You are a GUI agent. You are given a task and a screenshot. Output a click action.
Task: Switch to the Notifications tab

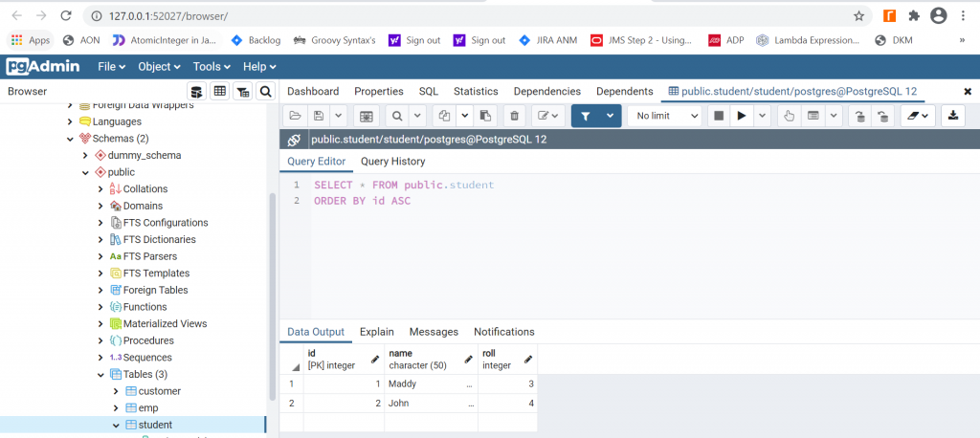point(503,332)
